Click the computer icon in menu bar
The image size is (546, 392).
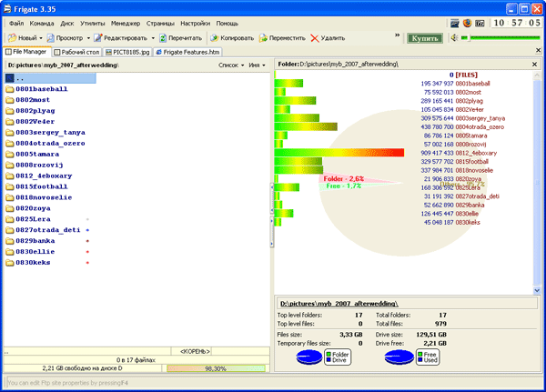pyautogui.click(x=454, y=24)
